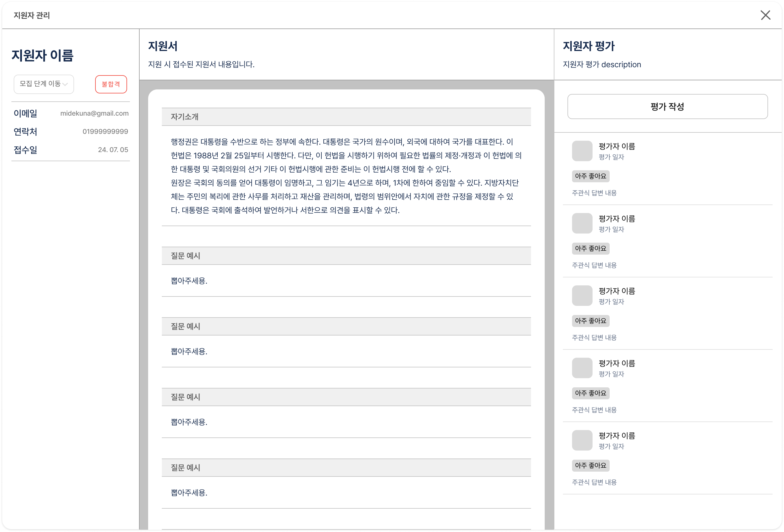Click the 지원자 이름 heading
Screen dimensions: 784x532
point(42,55)
